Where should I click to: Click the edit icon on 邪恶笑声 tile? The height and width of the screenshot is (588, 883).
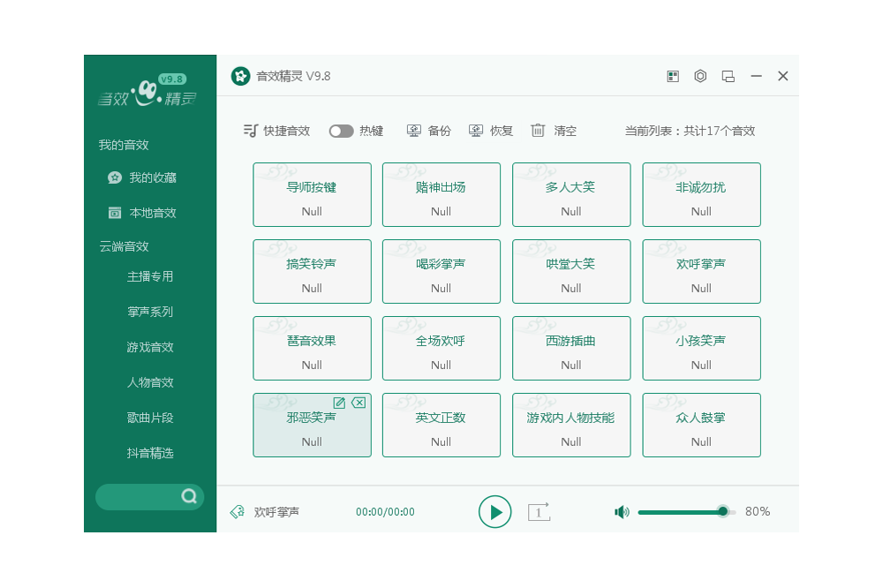(339, 403)
